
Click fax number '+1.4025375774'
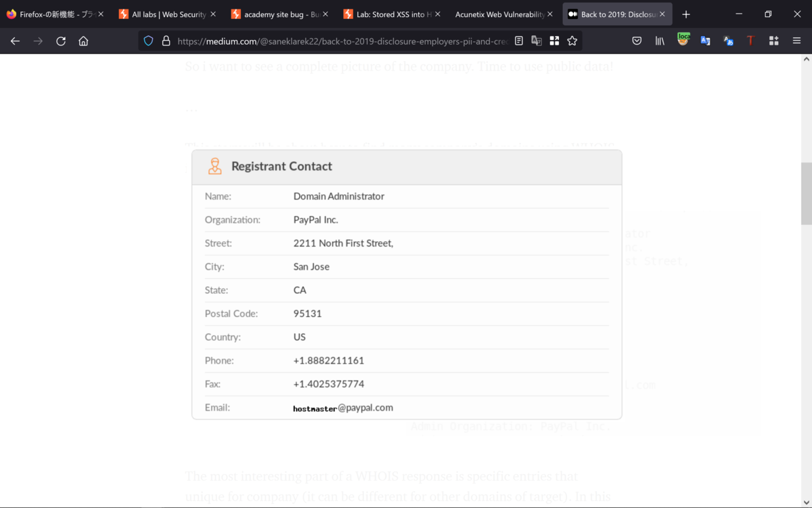328,384
